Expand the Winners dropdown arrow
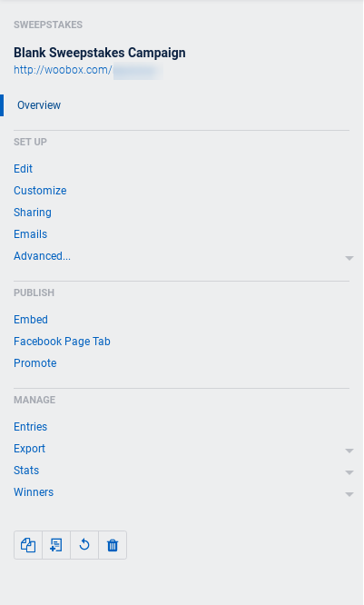The height and width of the screenshot is (605, 364). point(349,494)
